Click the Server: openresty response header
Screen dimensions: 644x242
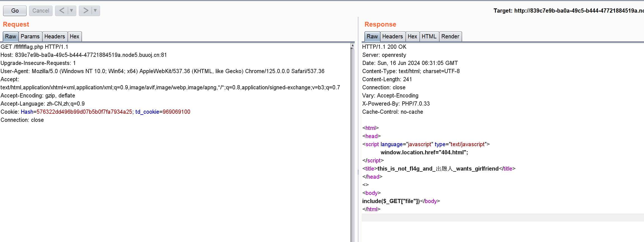pos(384,55)
